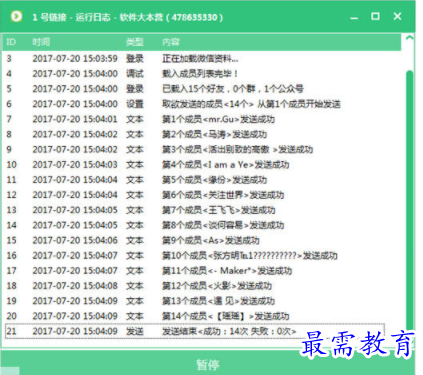Click timestamp 2017-07-20 15:03:59
The image size is (423, 375).
[x=75, y=58]
